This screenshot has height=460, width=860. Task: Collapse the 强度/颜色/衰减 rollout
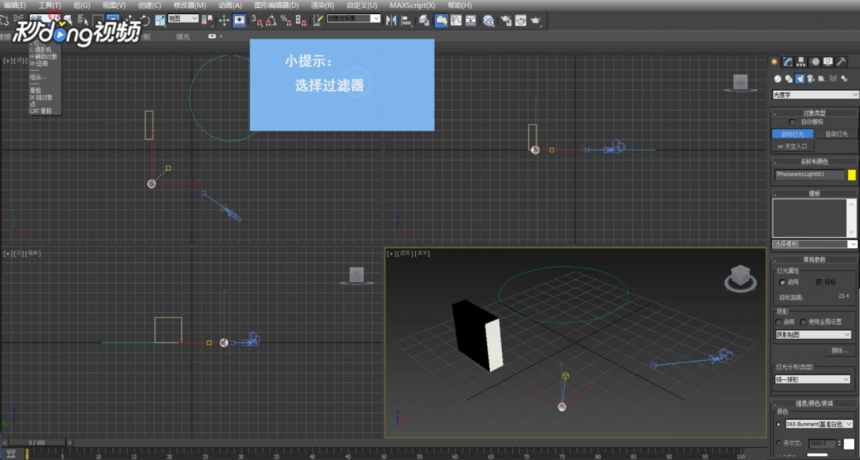(814, 403)
